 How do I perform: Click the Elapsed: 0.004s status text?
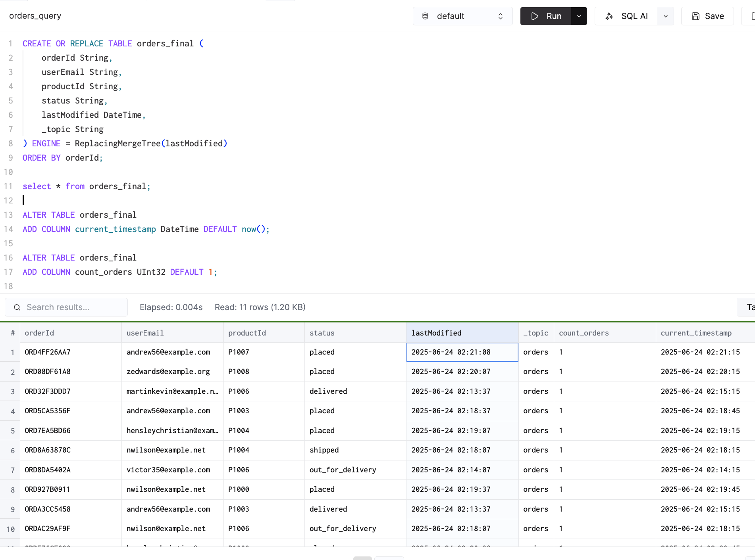pyautogui.click(x=171, y=307)
